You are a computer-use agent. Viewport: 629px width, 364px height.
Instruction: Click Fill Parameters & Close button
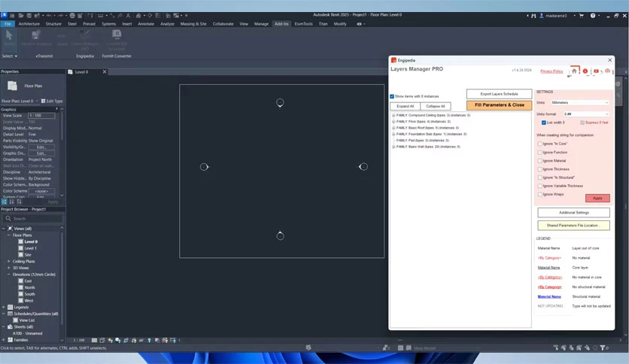499,105
